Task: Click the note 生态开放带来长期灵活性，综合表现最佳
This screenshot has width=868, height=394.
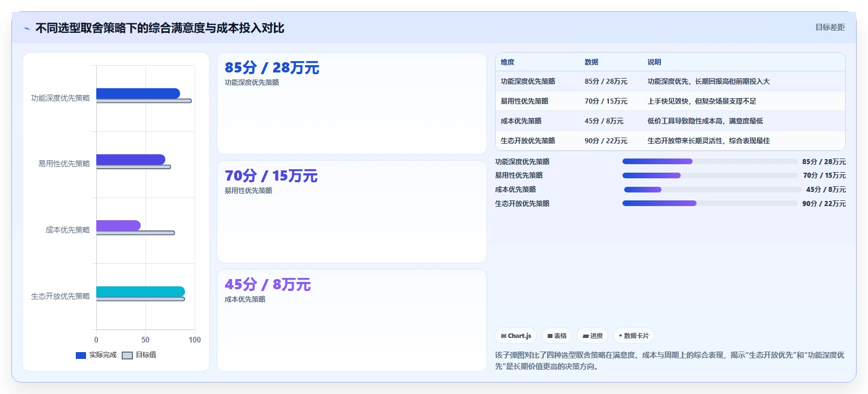Action: point(708,141)
